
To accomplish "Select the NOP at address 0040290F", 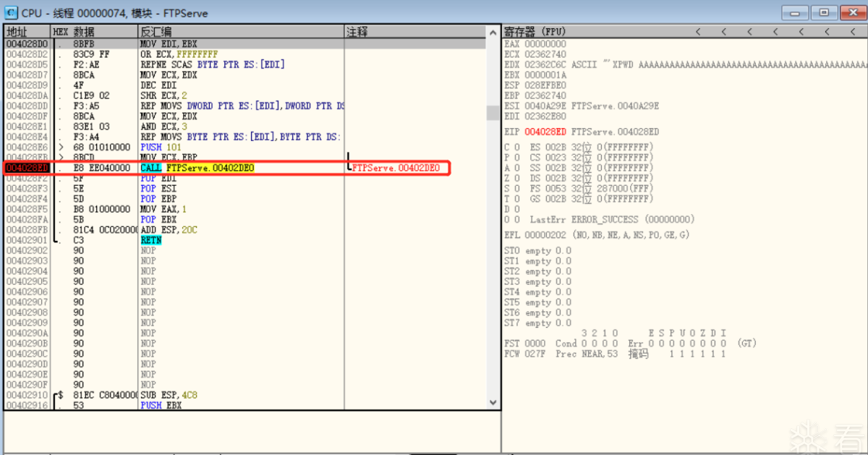I will [148, 385].
